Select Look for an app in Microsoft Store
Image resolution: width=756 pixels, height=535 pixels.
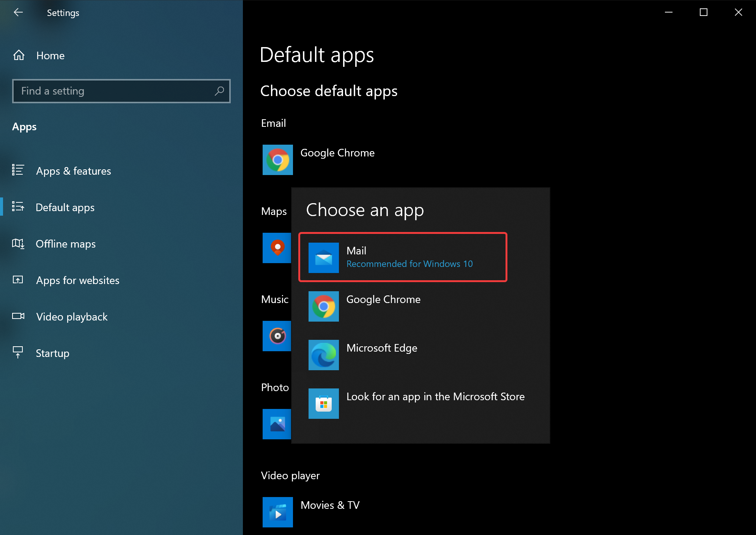pos(420,404)
